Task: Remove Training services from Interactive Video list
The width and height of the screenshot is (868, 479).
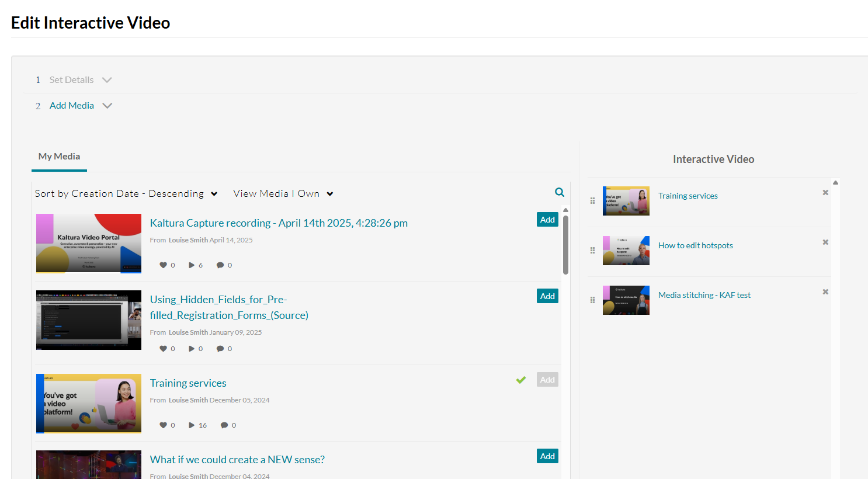Action: 825,192
